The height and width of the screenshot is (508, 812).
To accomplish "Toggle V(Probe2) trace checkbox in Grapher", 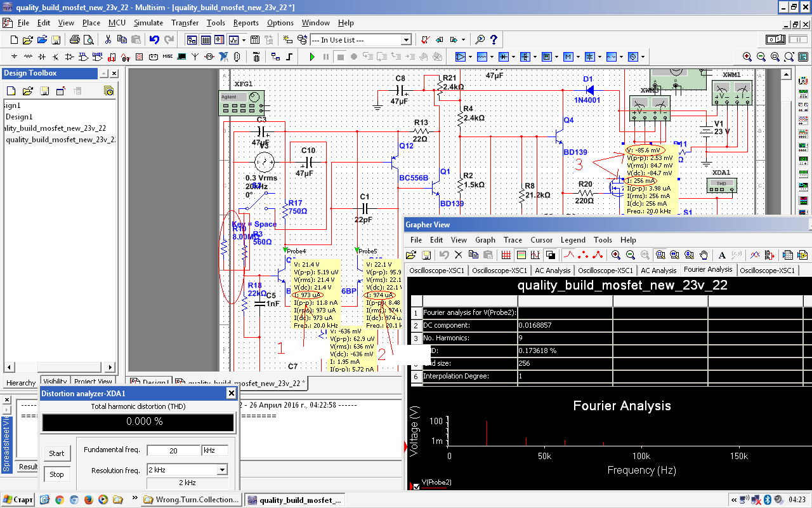I will coord(416,486).
